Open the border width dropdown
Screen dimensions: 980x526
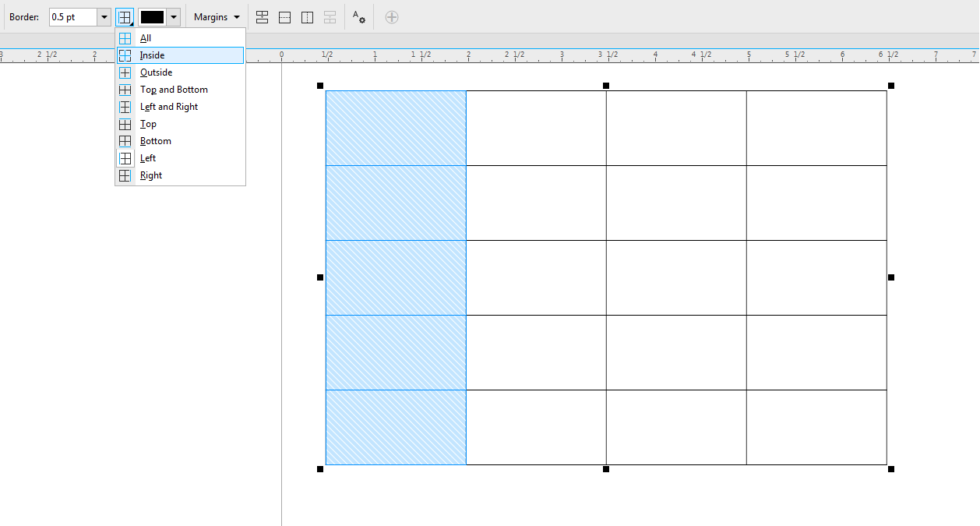[x=104, y=16]
